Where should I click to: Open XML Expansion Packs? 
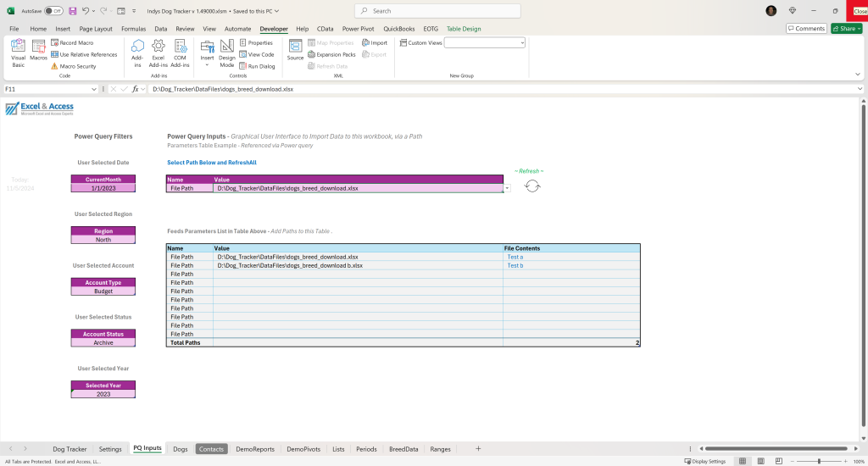coord(331,54)
